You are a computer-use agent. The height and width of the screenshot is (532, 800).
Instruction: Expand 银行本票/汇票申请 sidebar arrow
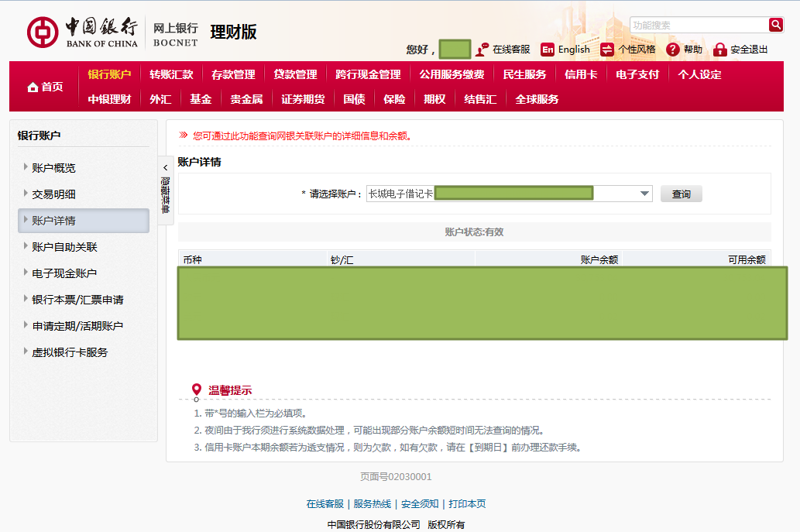pos(26,299)
